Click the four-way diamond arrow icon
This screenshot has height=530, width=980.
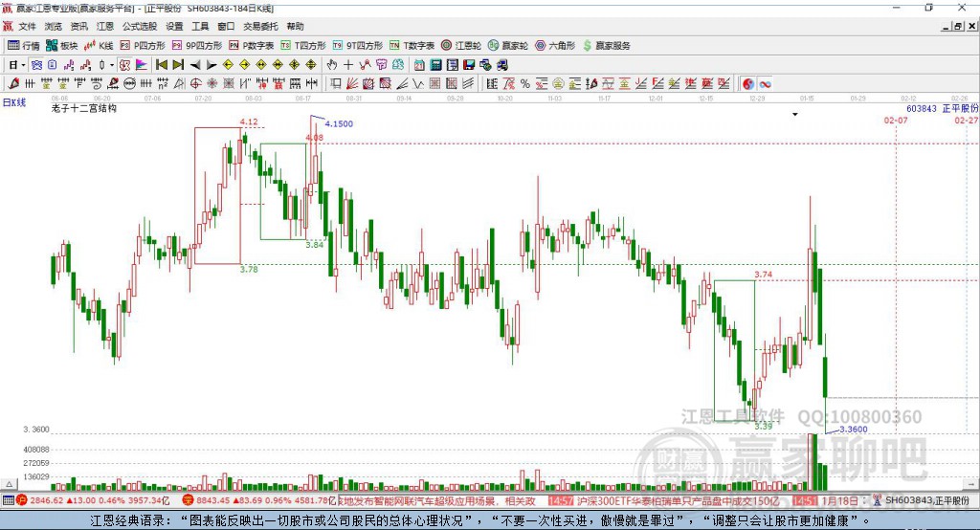point(311,65)
